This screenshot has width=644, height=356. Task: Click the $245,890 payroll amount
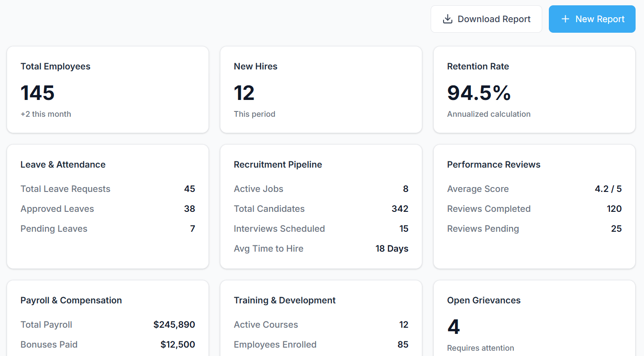coord(174,325)
